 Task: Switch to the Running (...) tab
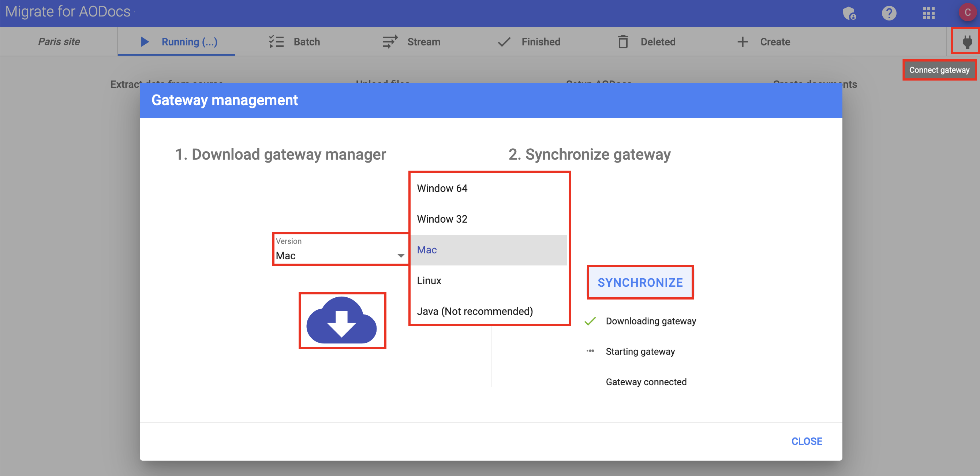pyautogui.click(x=176, y=41)
